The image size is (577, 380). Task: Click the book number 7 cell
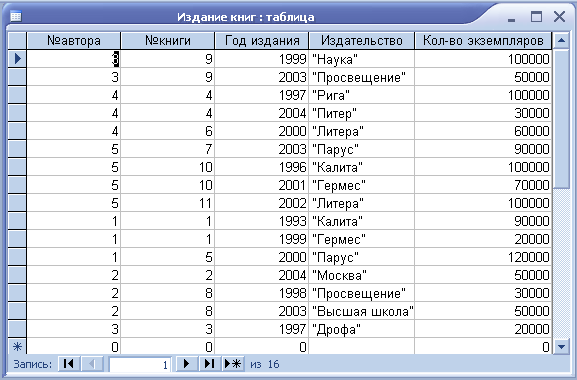point(168,149)
